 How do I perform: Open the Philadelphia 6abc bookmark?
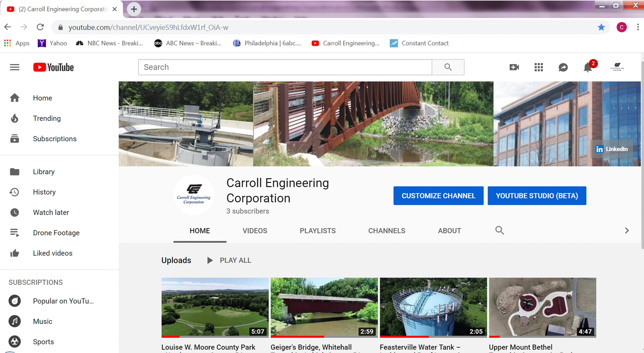(x=267, y=43)
